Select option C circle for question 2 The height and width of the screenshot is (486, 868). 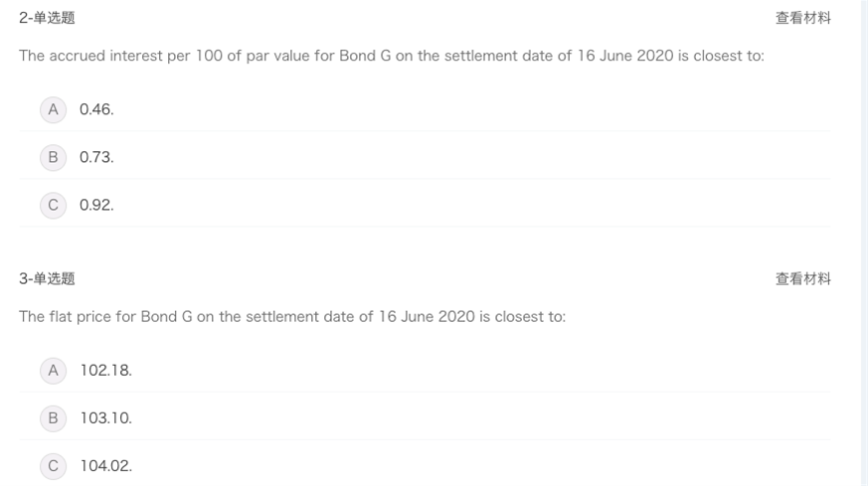[x=53, y=205]
